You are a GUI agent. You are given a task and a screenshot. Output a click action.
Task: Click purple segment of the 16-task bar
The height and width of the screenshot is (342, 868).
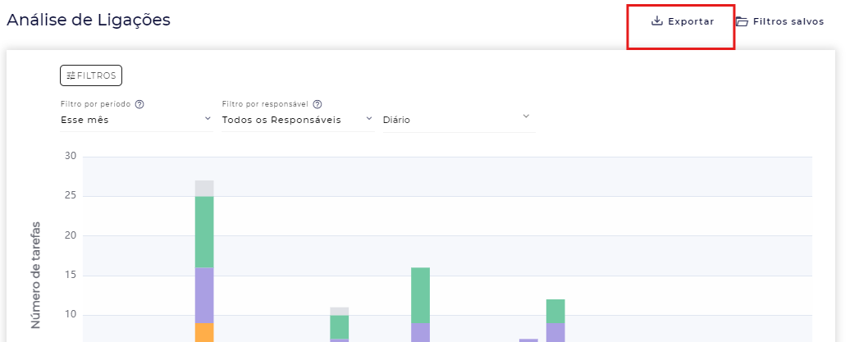pos(420,331)
